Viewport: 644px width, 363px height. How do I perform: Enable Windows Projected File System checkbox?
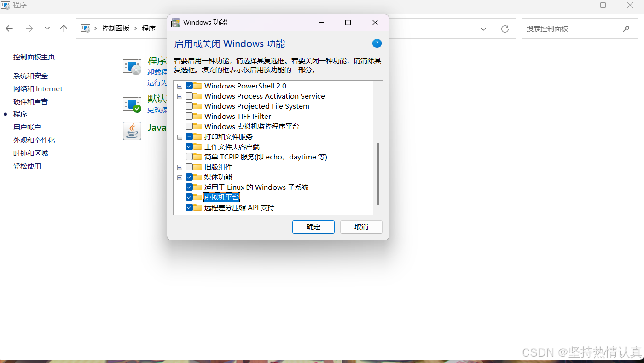tap(189, 106)
